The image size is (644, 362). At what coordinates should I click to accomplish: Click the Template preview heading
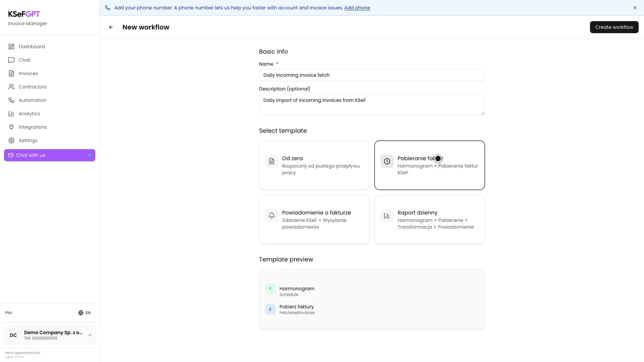286,259
